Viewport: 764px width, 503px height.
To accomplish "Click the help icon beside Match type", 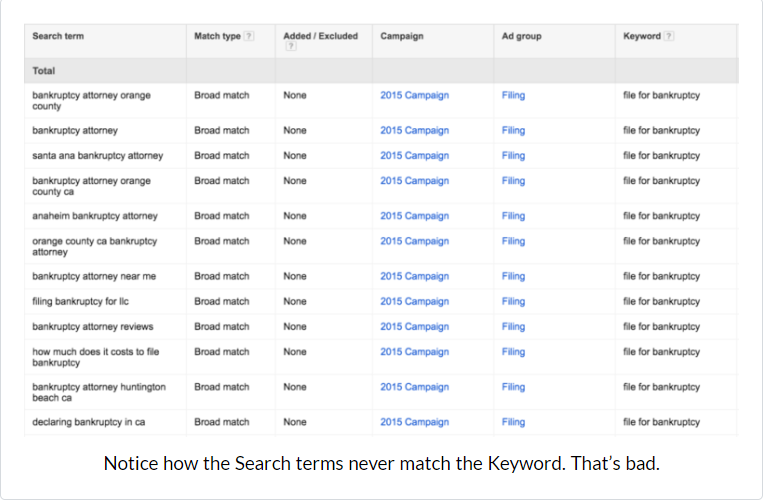I will [249, 36].
